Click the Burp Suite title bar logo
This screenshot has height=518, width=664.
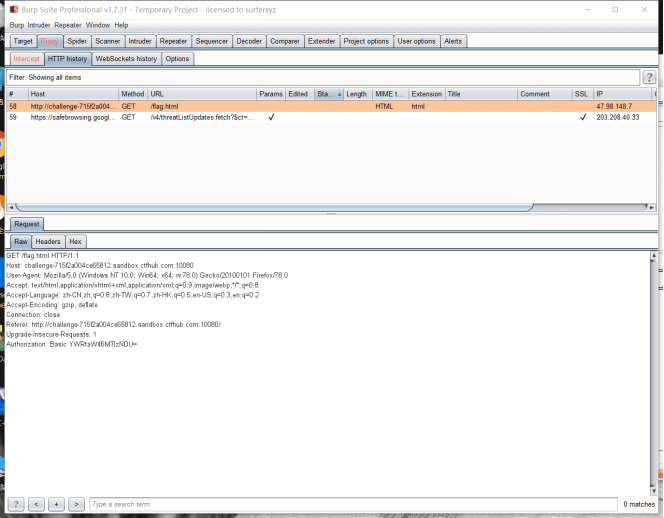(14, 9)
